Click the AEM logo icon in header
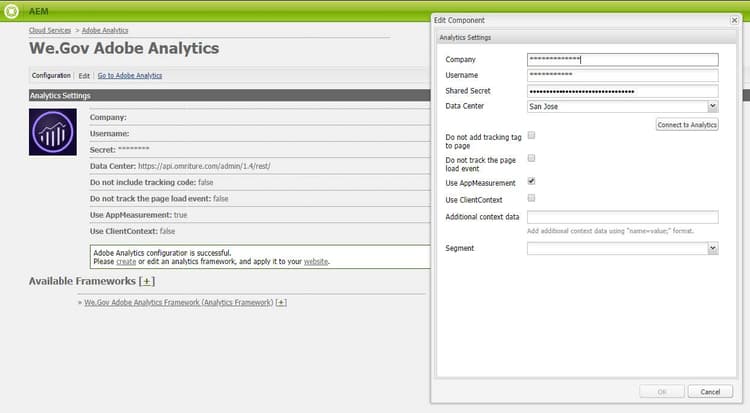The width and height of the screenshot is (750, 413). [x=11, y=11]
